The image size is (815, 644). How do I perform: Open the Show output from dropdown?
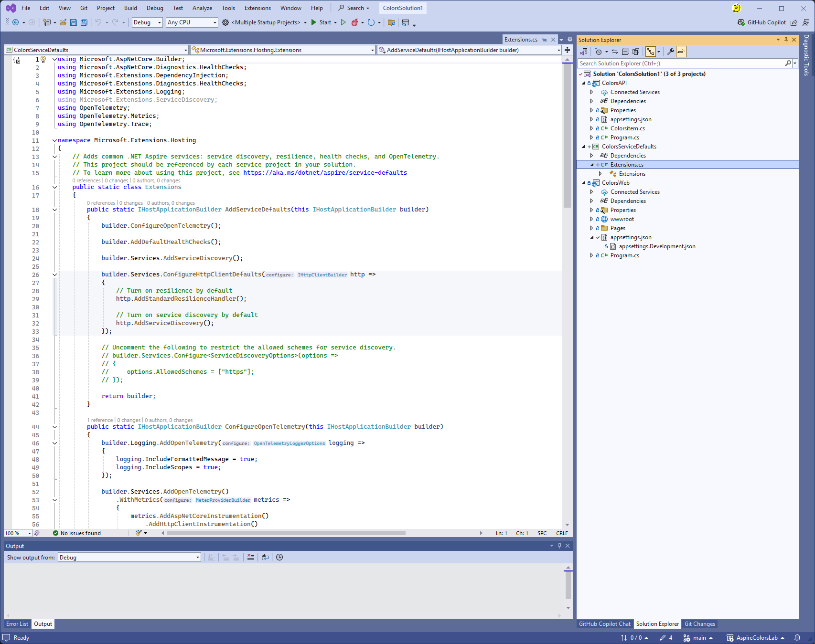[129, 558]
